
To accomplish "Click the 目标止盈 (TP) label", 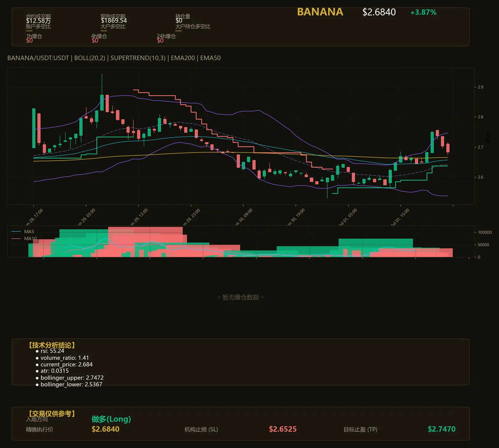I will [x=360, y=429].
